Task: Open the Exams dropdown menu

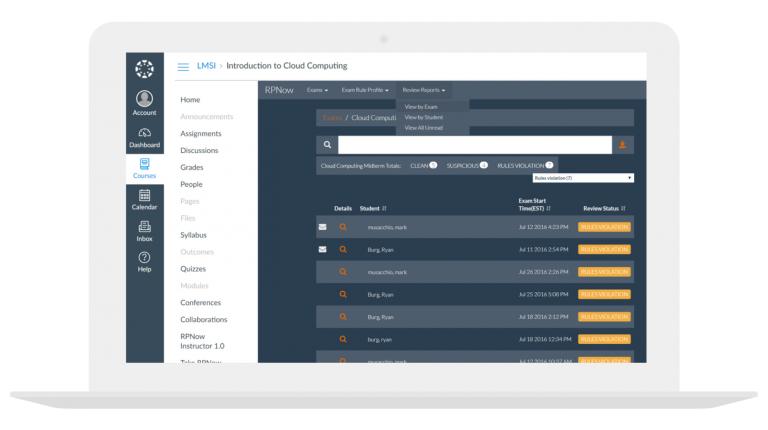Action: (317, 90)
